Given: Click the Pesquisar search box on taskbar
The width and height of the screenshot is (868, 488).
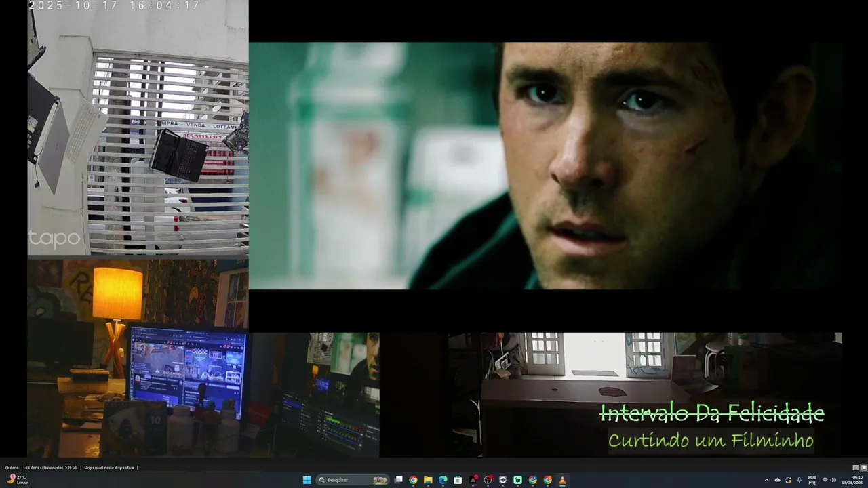Looking at the screenshot, I should [353, 480].
